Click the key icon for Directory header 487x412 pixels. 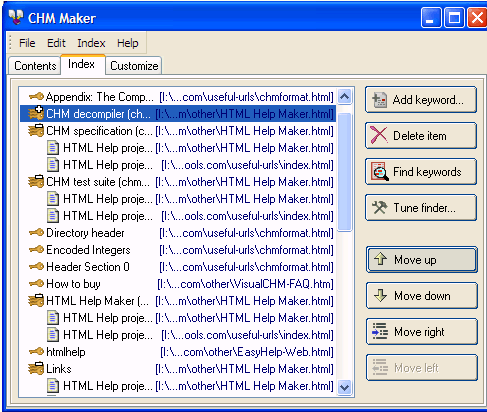point(36,232)
